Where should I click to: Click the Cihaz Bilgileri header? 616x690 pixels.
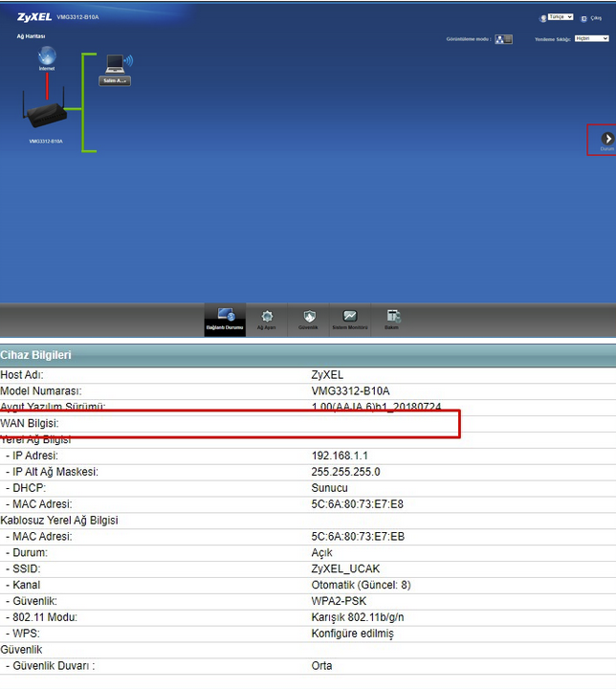click(35, 355)
